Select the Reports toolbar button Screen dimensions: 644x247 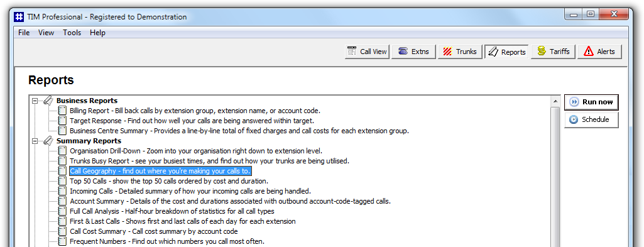(507, 52)
